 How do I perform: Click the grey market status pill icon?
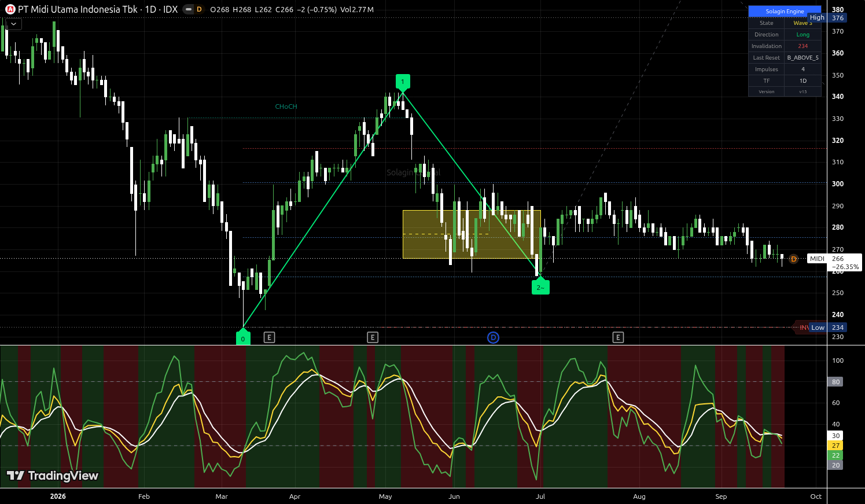pos(189,9)
